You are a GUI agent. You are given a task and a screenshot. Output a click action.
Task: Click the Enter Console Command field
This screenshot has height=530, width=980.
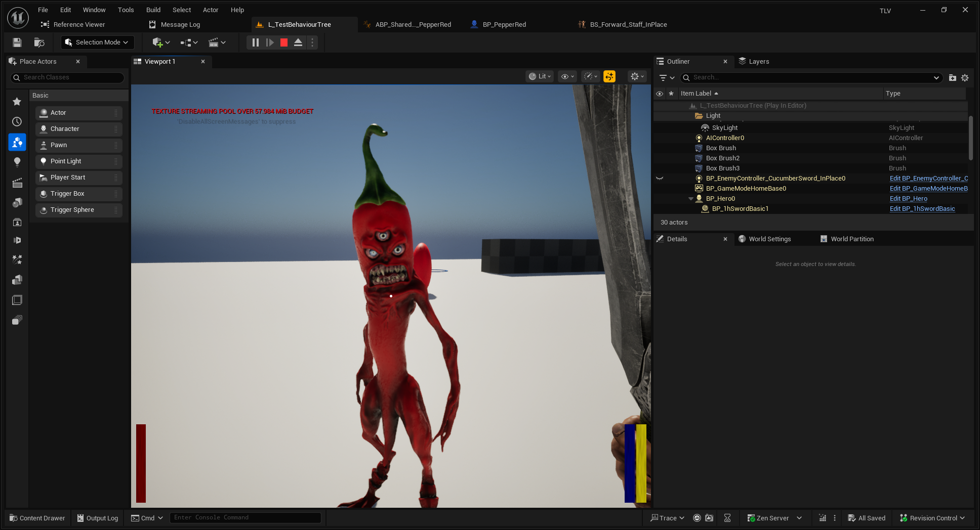pyautogui.click(x=246, y=517)
